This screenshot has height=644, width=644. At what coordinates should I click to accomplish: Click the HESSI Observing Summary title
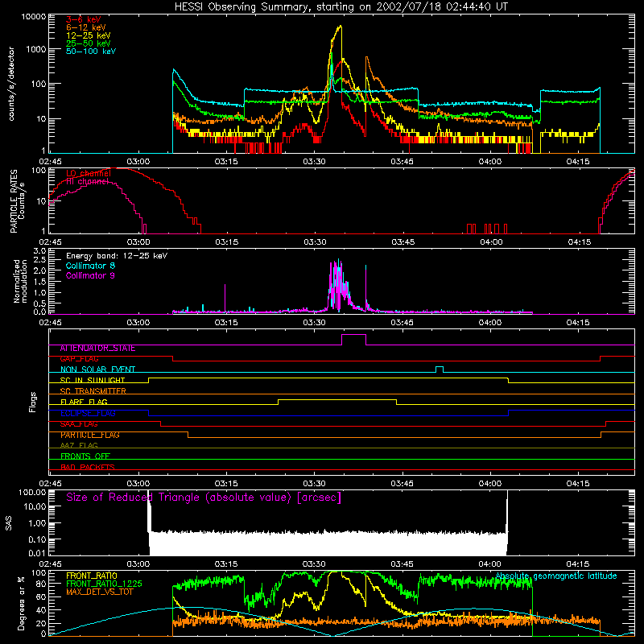tap(341, 6)
